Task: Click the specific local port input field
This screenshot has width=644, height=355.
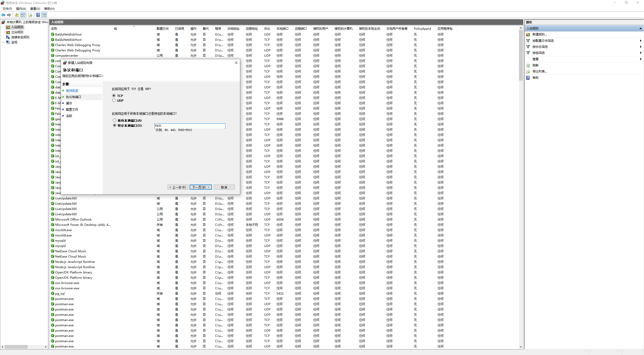Action: [190, 126]
